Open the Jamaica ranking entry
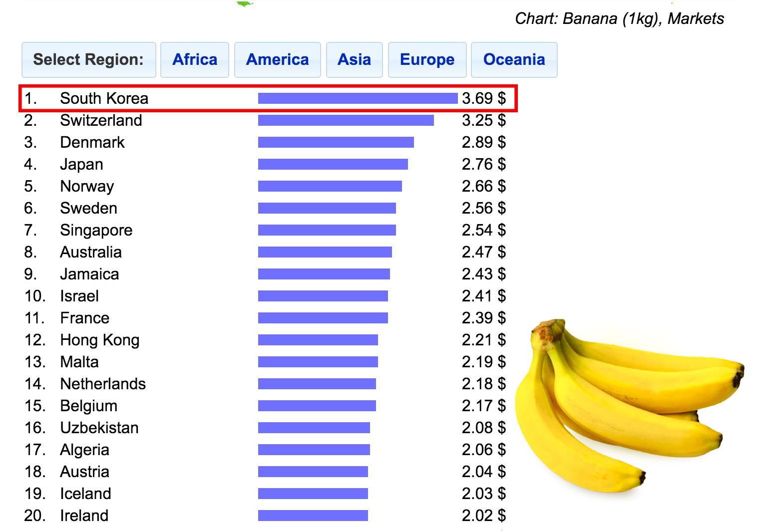This screenshot has height=532, width=757. [x=89, y=274]
